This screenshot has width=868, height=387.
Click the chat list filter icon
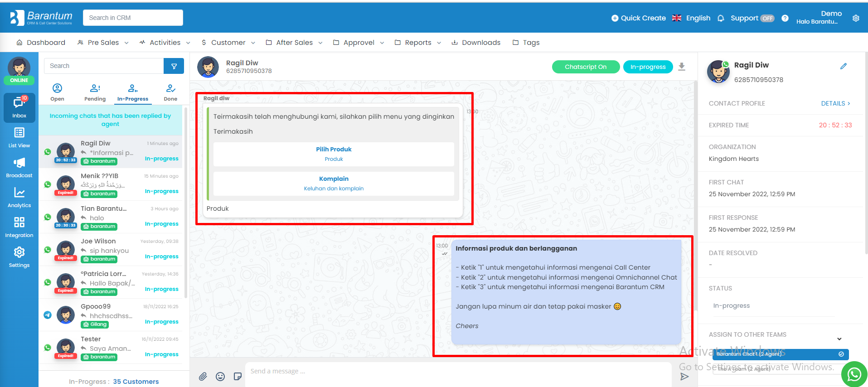click(x=174, y=66)
